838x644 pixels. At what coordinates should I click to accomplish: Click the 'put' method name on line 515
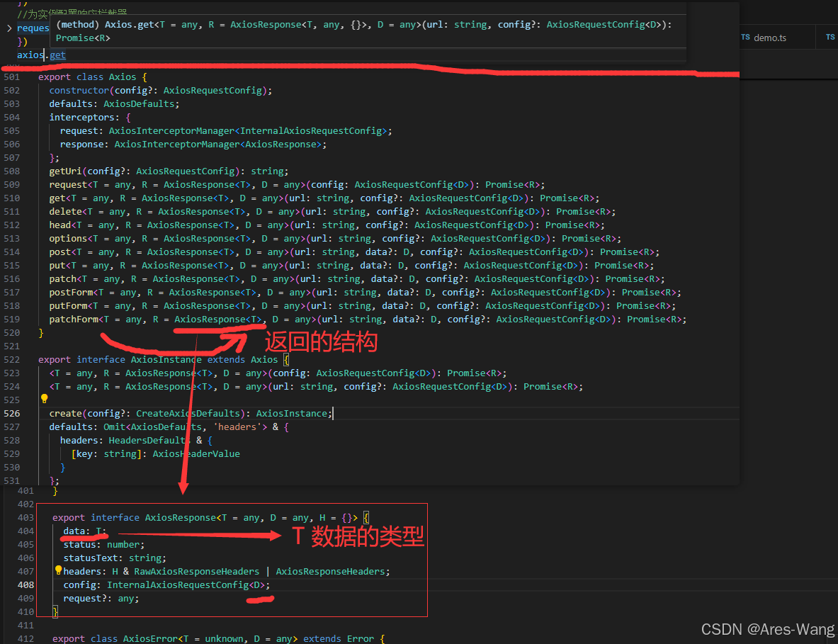pyautogui.click(x=57, y=266)
